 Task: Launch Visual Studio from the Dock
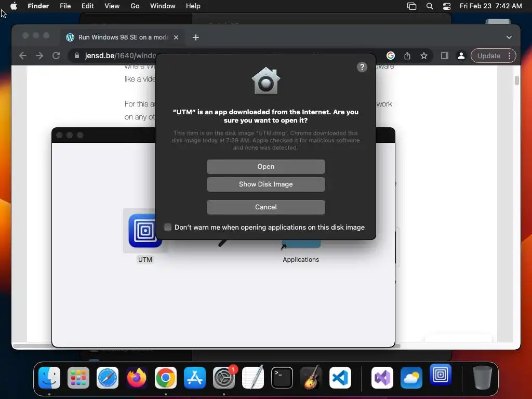coord(382,378)
